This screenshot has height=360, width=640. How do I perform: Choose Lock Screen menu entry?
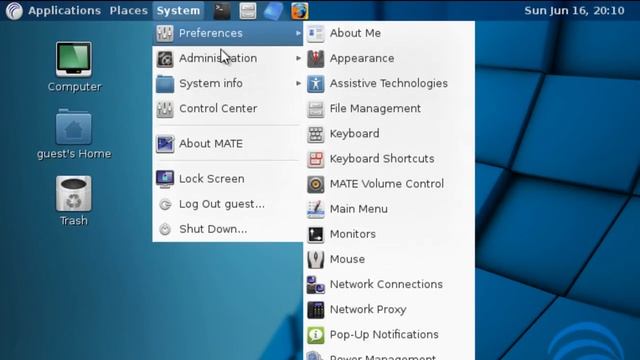[228, 179]
